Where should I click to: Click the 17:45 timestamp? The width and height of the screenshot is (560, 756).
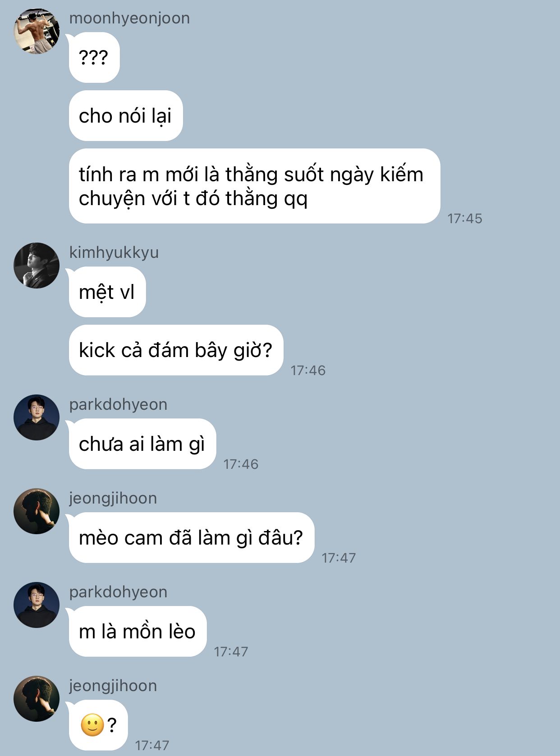(x=465, y=219)
